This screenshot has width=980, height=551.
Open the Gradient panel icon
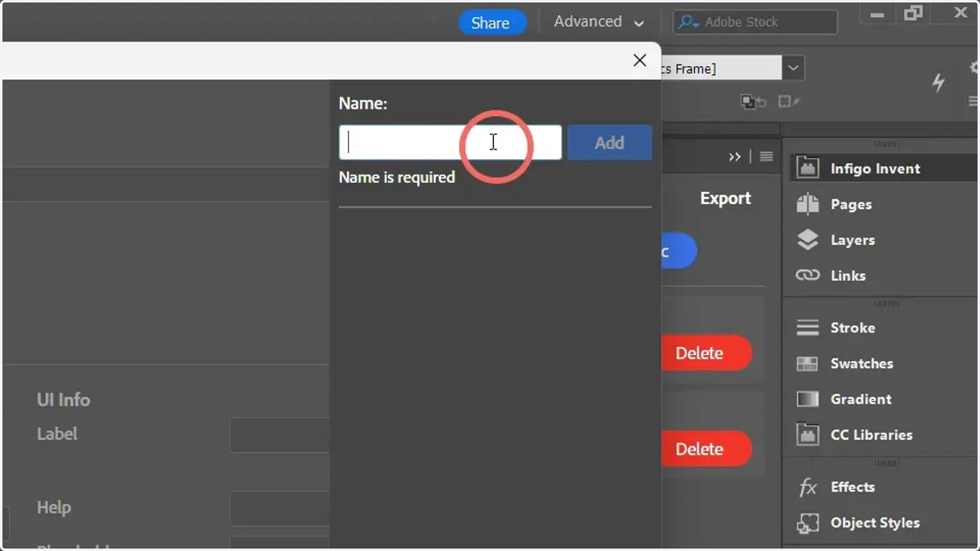[808, 399]
